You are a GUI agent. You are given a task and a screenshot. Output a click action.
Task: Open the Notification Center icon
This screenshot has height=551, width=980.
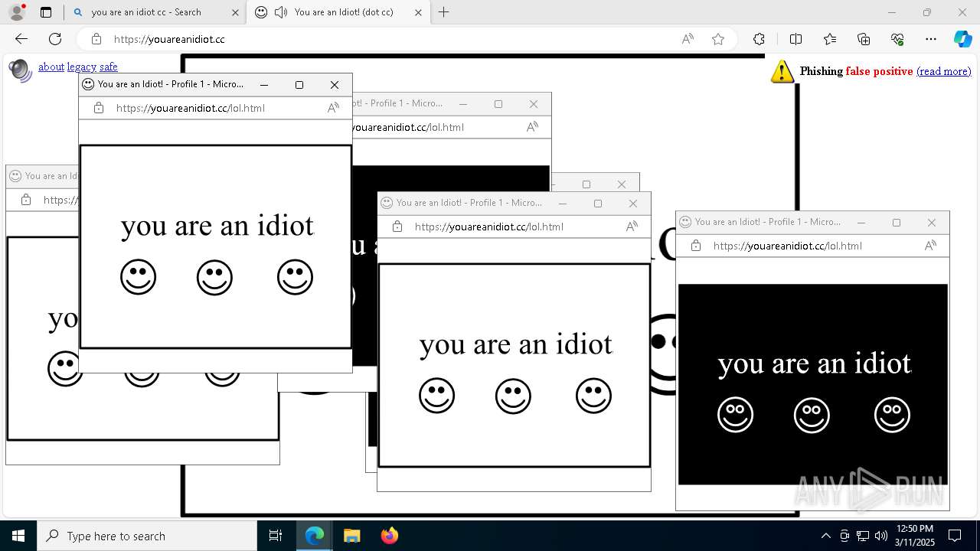(955, 536)
